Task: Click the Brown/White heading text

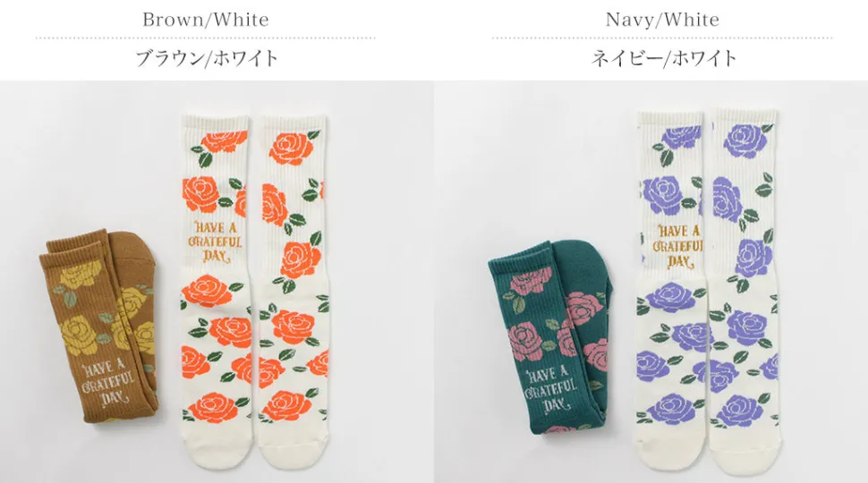Action: click(205, 19)
